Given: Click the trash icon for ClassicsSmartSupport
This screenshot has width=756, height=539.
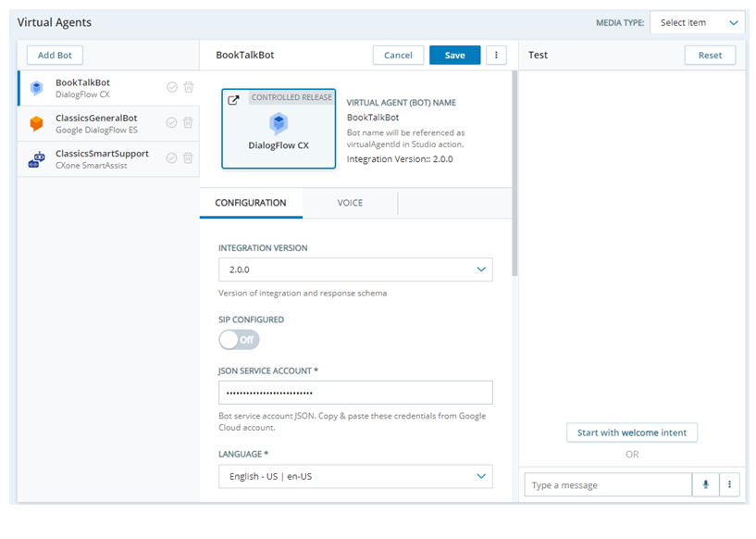Looking at the screenshot, I should pos(189,157).
